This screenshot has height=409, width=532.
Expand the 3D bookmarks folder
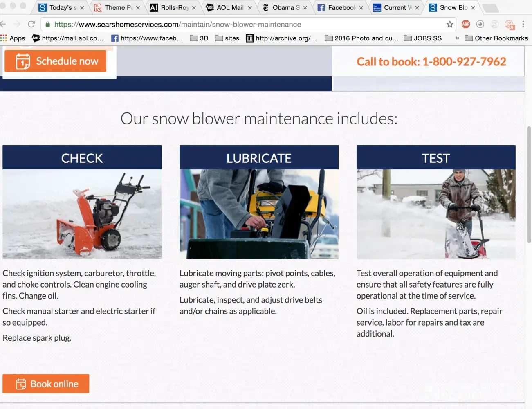199,38
